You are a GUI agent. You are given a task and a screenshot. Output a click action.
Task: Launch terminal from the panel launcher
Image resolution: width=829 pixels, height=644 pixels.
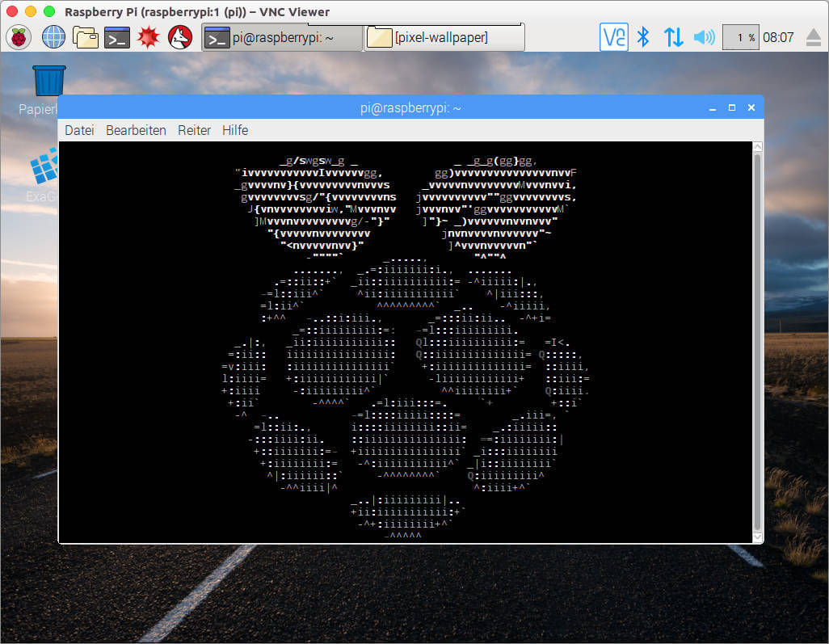click(117, 37)
